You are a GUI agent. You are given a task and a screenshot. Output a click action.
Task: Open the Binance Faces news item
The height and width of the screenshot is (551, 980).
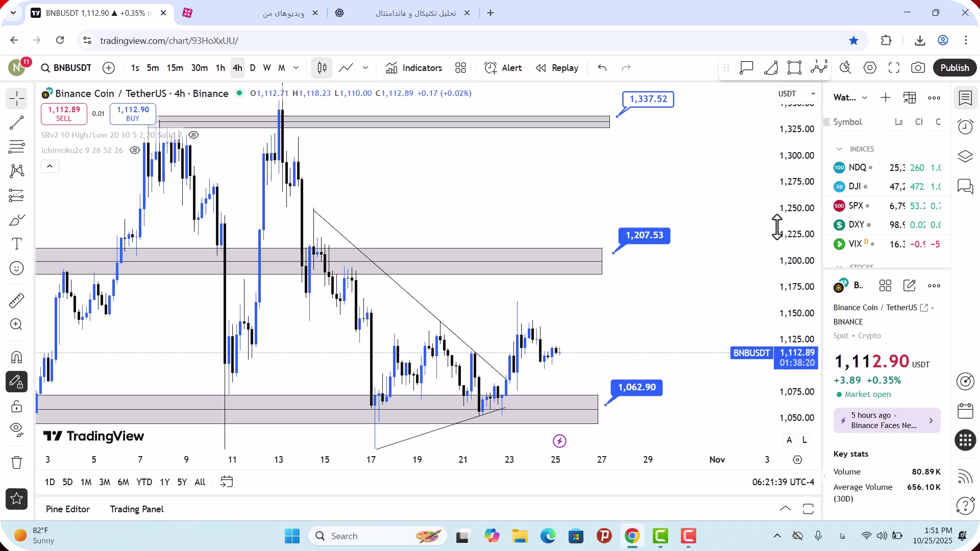click(x=887, y=420)
